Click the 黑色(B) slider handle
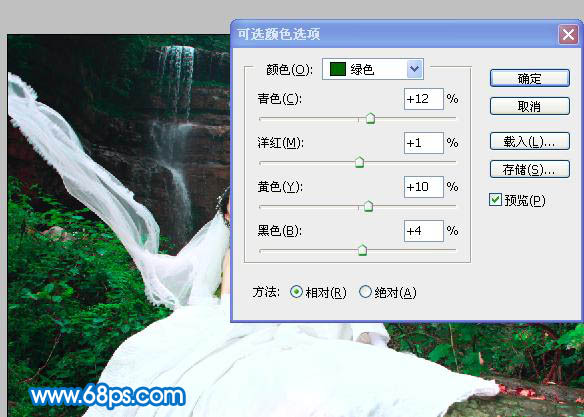 pos(362,250)
